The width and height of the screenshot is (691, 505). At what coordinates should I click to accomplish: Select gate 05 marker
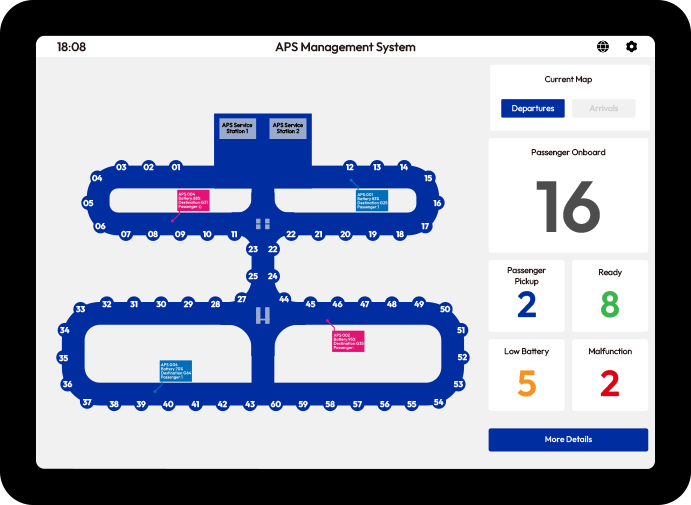click(88, 203)
